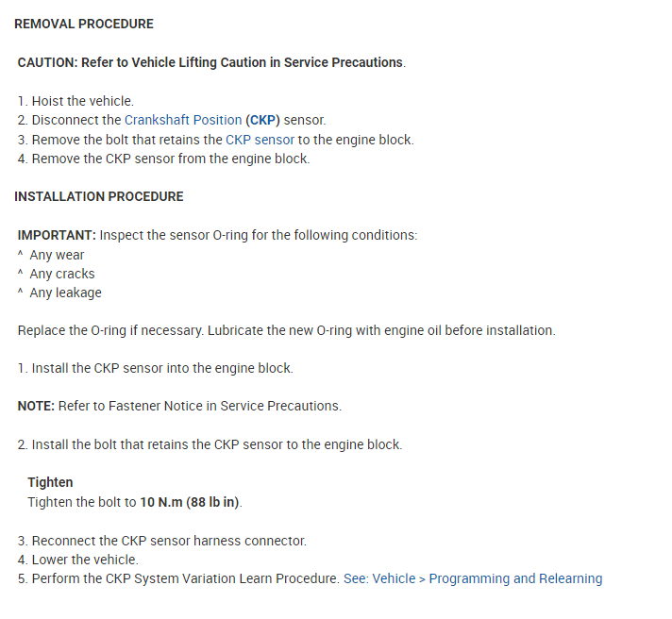Click the 'Replace the O-ring if necessary' sentence

tap(286, 330)
